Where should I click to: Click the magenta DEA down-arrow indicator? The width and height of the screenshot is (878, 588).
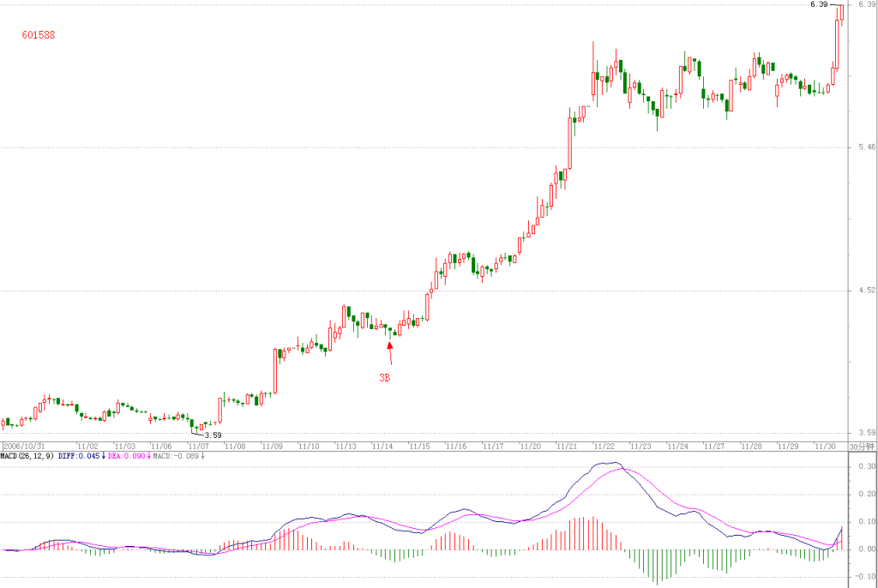tap(149, 456)
